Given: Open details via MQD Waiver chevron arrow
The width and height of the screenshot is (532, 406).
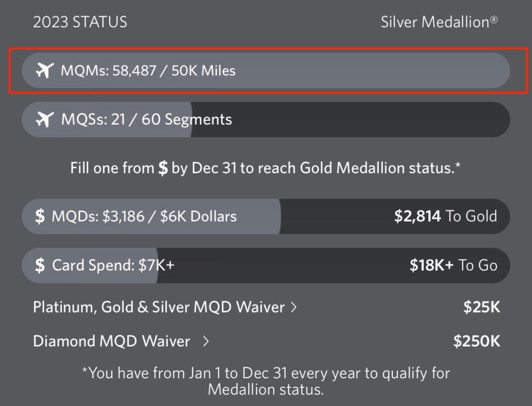Looking at the screenshot, I should [x=295, y=307].
